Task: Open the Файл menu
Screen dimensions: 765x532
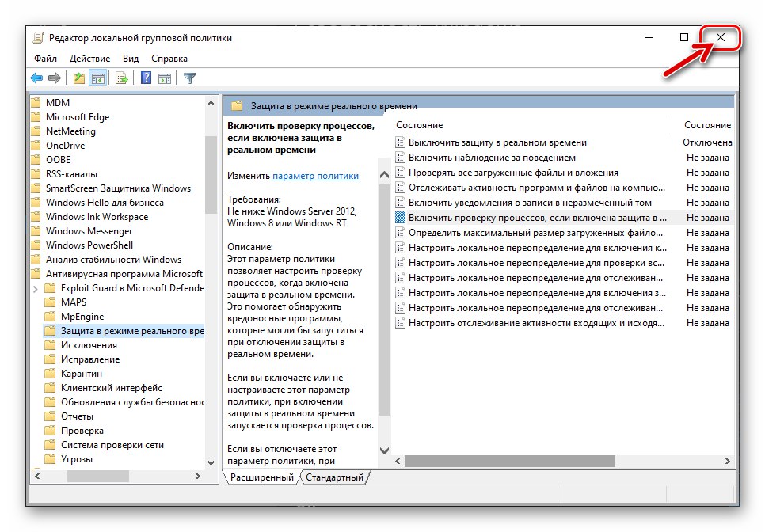Action: pyautogui.click(x=45, y=59)
